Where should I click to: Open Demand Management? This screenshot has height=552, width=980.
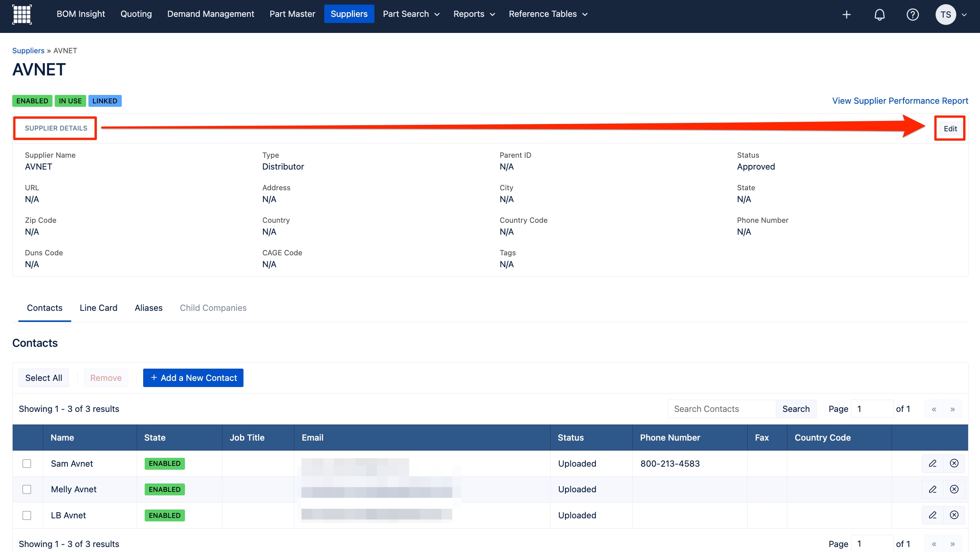coord(211,14)
